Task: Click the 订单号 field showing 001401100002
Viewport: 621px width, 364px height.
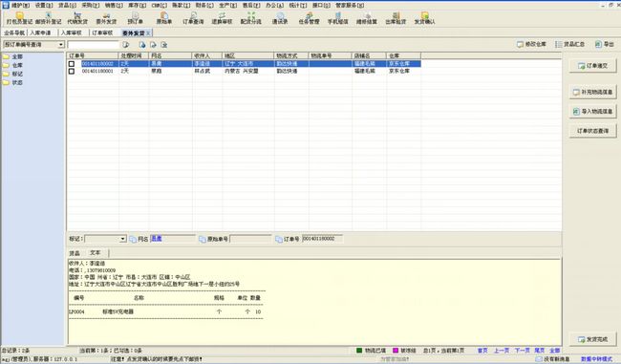Action: click(322, 239)
